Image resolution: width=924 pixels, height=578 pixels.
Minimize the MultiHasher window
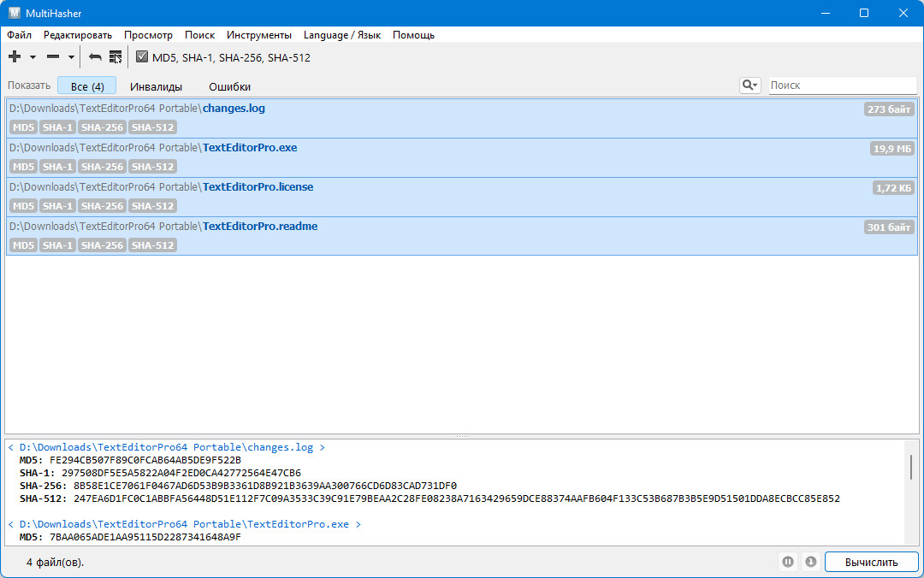pos(826,13)
